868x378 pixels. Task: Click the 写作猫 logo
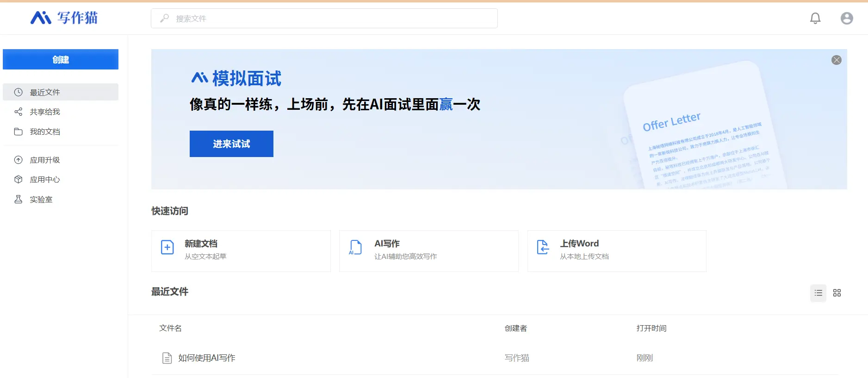(x=64, y=18)
